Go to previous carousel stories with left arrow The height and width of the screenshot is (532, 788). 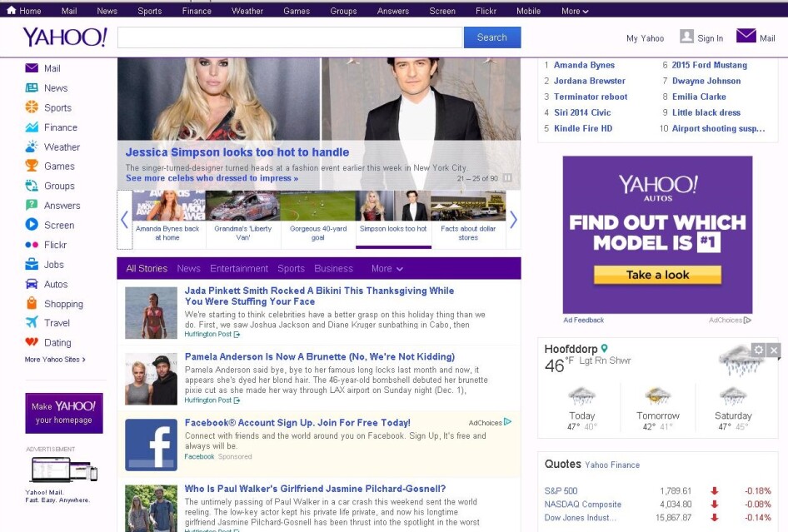(x=125, y=220)
